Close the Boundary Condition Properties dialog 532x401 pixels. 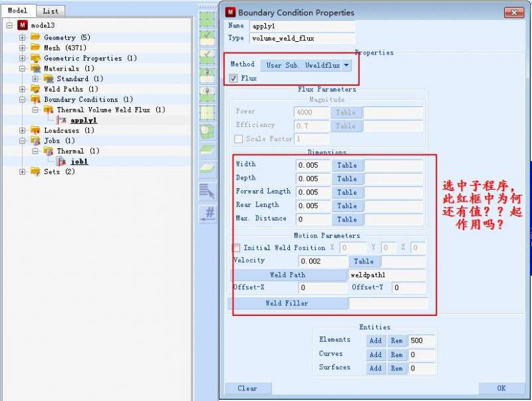pyautogui.click(x=514, y=13)
